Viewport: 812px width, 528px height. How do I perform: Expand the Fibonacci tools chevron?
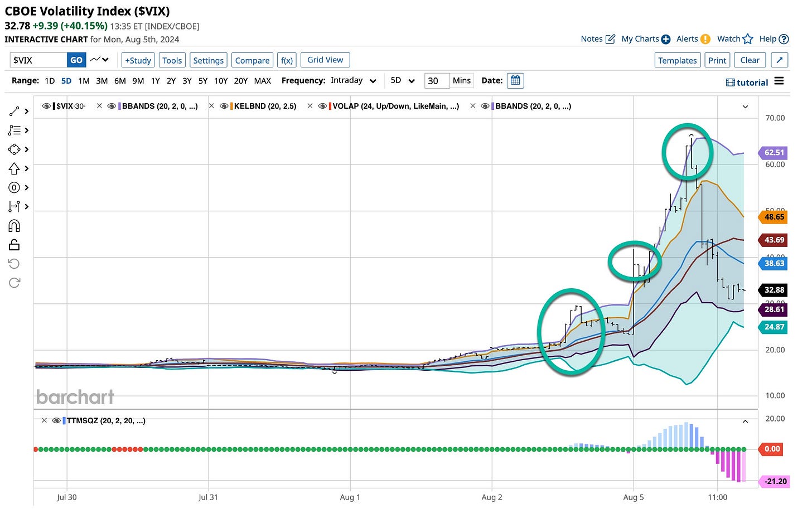[26, 130]
